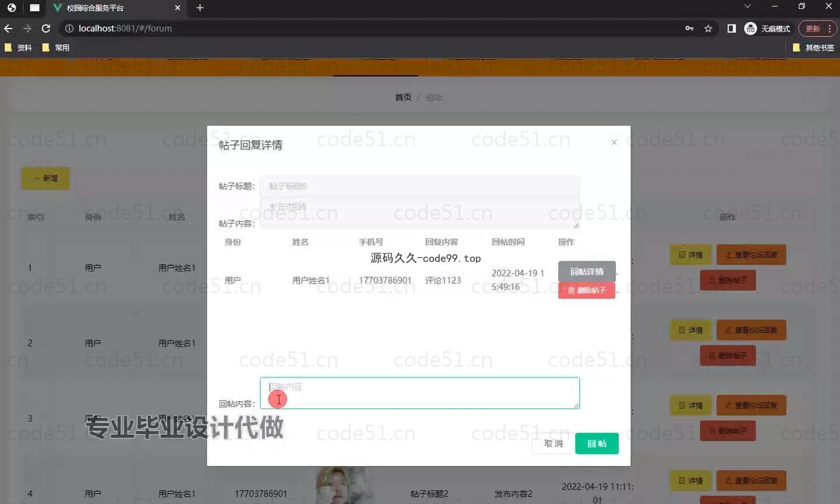The image size is (840, 504).
Task: Click the 发布内容2 cell in row 4
Action: pyautogui.click(x=513, y=494)
